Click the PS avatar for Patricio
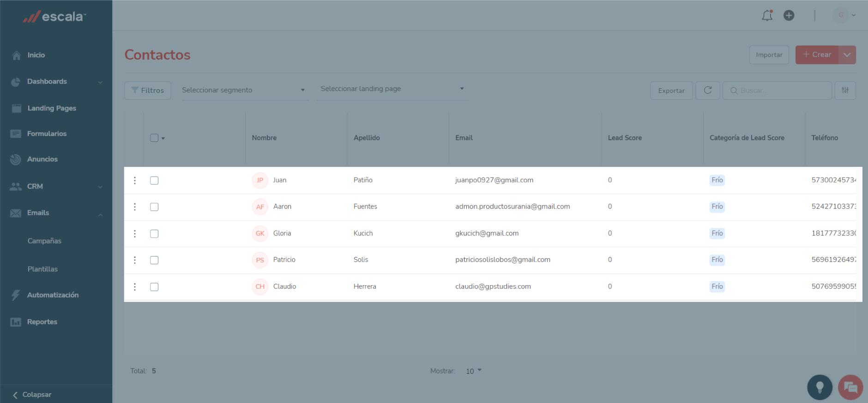Image resolution: width=868 pixels, height=403 pixels. click(260, 260)
